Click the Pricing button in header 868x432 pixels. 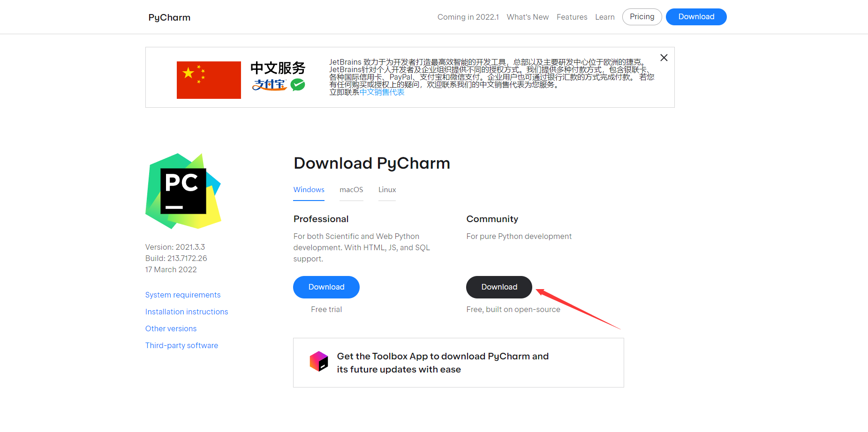click(642, 17)
